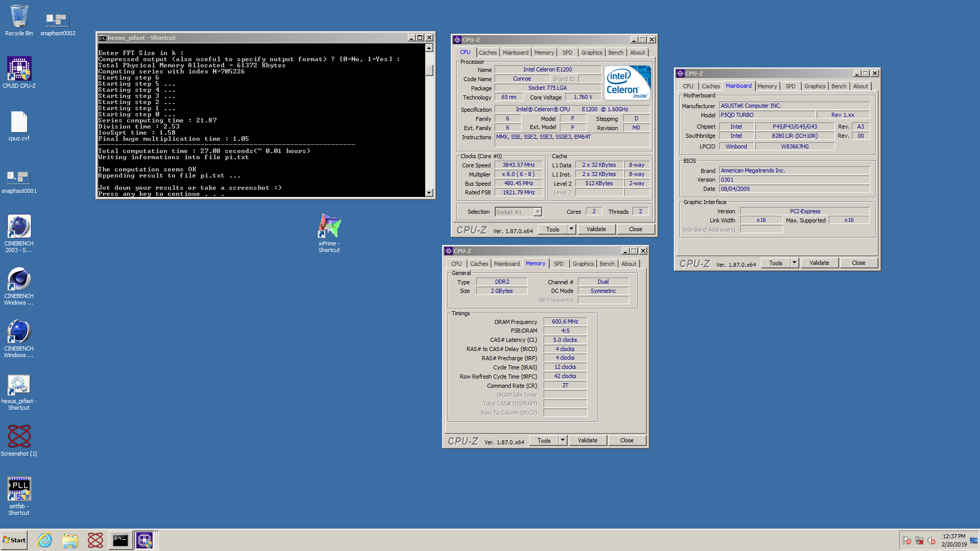Viewport: 980px width, 551px height.
Task: Launch CPUID CPU-Z desktop shortcut
Action: 19,72
